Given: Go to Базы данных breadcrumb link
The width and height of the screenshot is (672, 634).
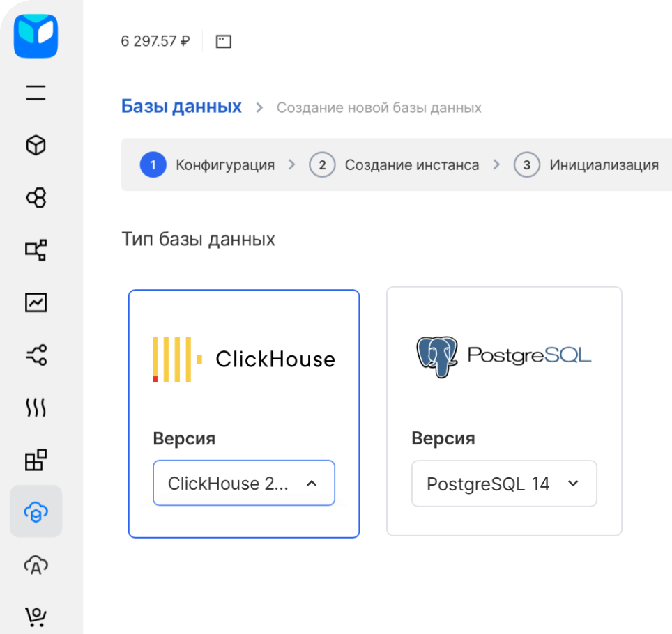Looking at the screenshot, I should [x=181, y=106].
